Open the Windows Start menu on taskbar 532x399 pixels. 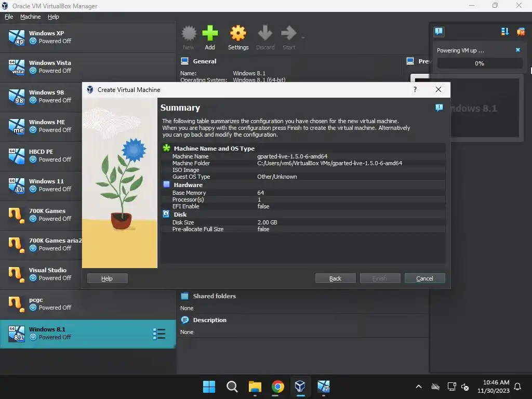(x=209, y=387)
